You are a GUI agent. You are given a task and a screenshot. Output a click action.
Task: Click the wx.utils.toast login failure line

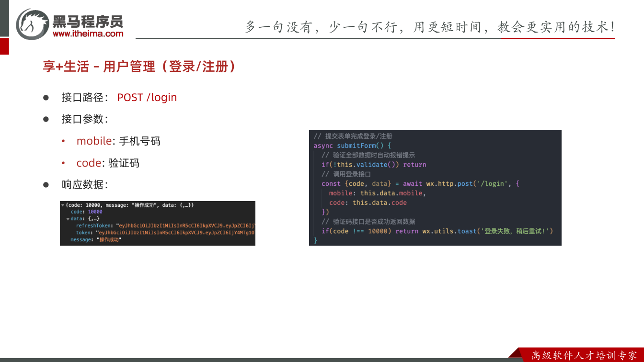click(x=437, y=231)
